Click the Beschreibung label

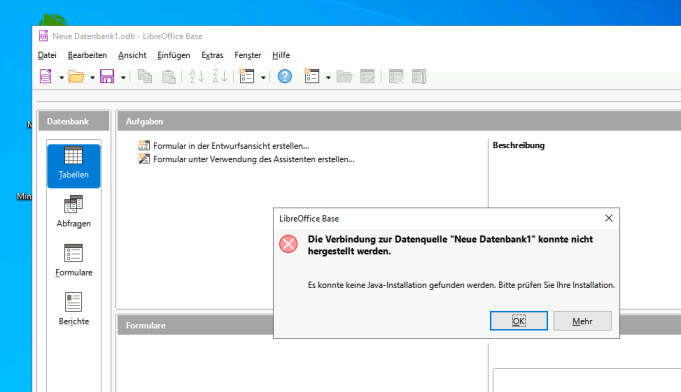(519, 145)
